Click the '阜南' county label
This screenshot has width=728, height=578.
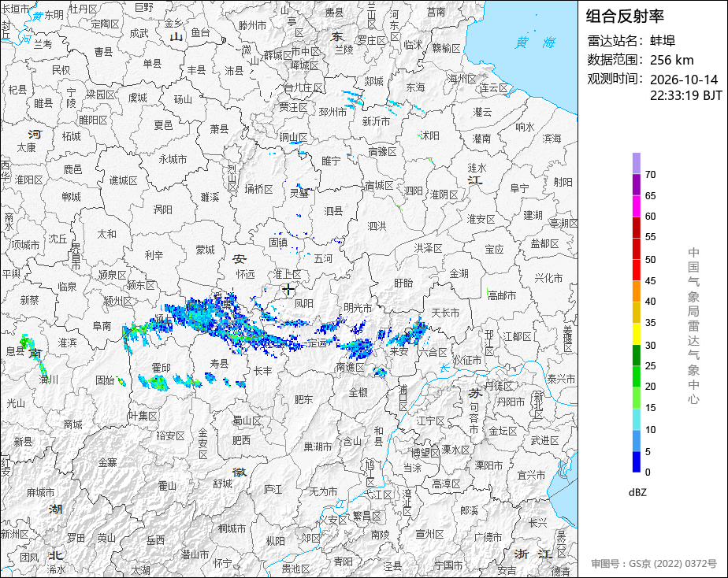point(102,326)
